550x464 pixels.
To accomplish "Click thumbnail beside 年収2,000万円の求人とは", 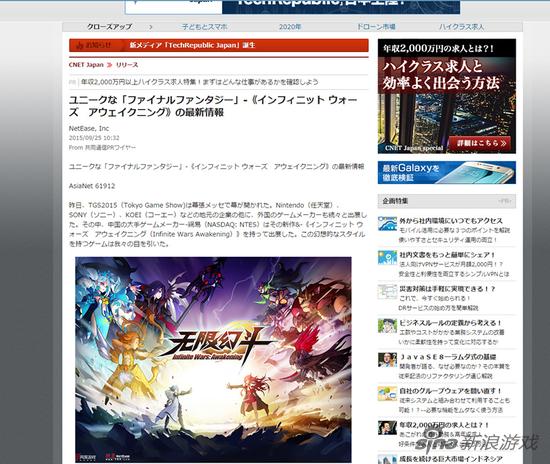I will pos(387,428).
